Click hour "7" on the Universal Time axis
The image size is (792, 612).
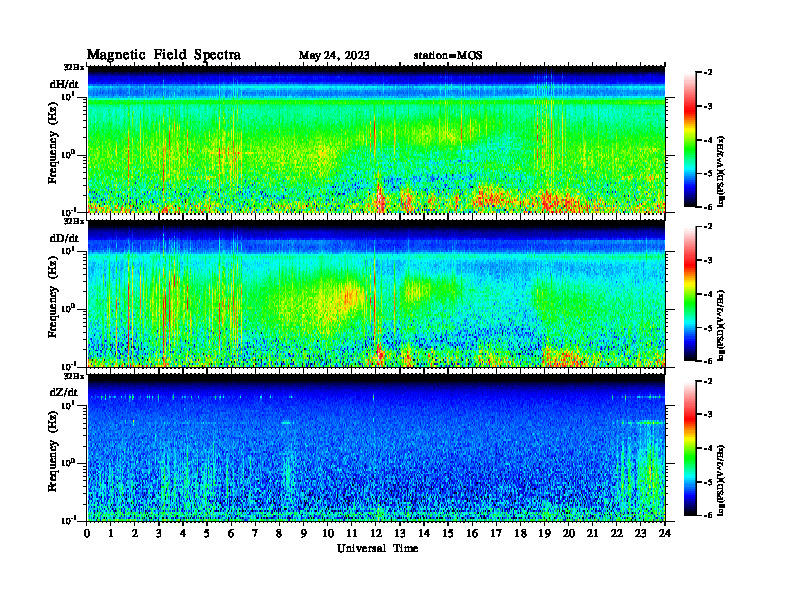(256, 533)
